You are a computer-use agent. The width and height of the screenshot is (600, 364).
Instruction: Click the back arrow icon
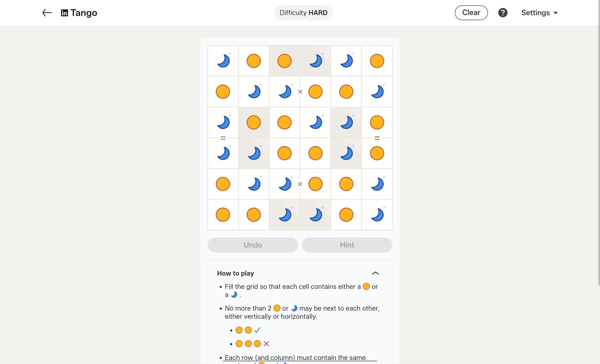pyautogui.click(x=47, y=13)
